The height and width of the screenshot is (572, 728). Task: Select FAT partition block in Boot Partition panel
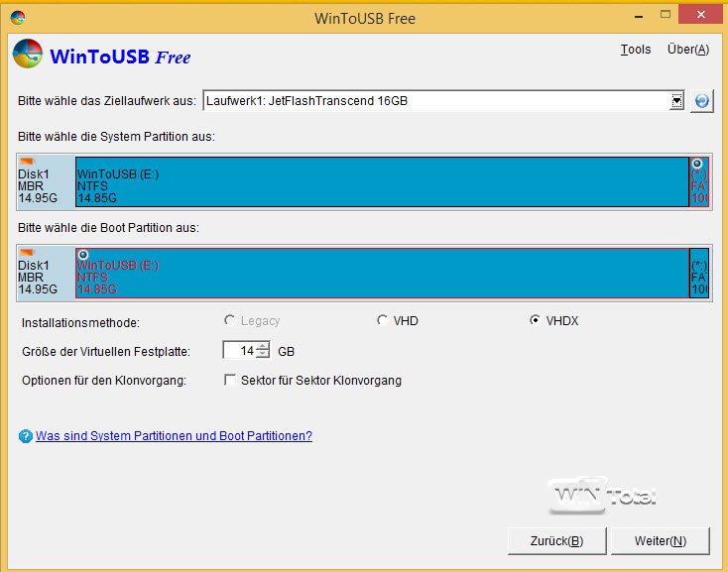[x=699, y=273]
